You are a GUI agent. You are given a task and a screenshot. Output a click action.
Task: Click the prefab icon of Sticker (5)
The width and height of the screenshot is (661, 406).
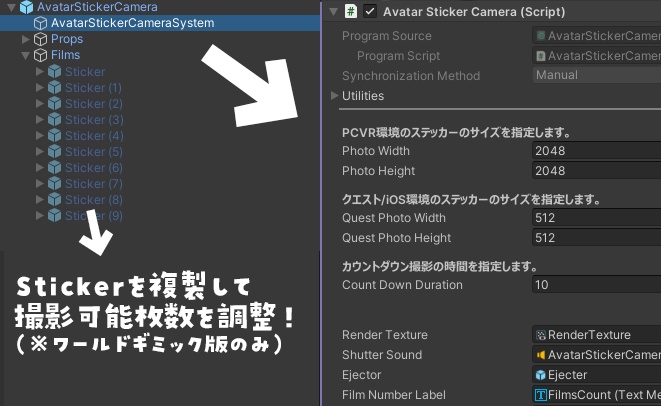(54, 152)
